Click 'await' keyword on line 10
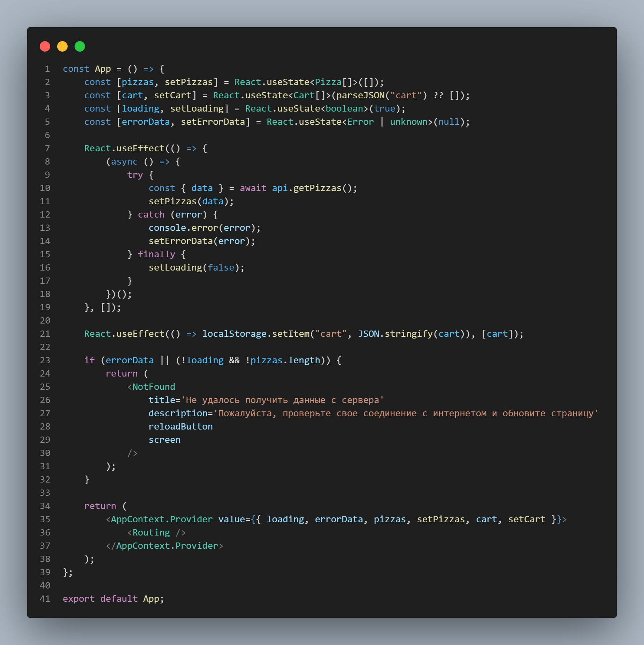This screenshot has height=645, width=644. click(x=253, y=188)
